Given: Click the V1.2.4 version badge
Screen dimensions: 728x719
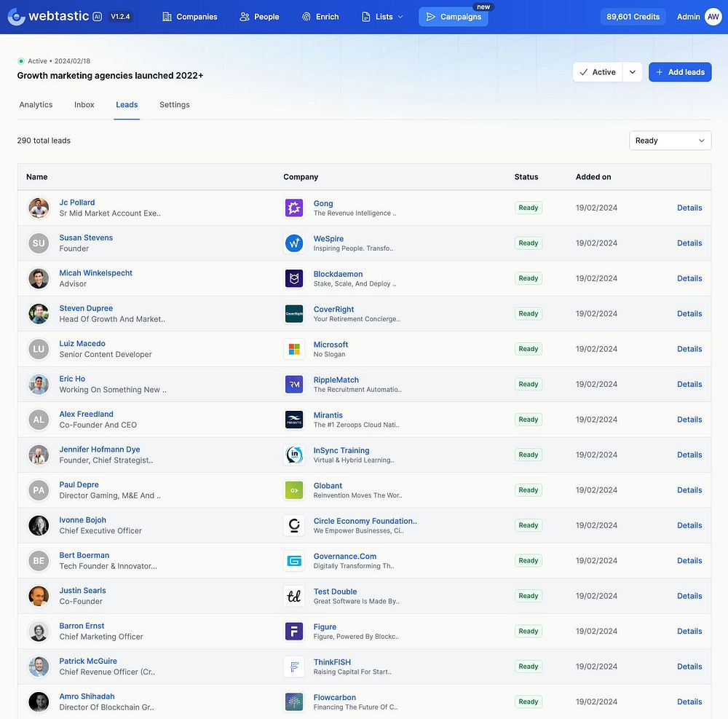Looking at the screenshot, I should [120, 17].
